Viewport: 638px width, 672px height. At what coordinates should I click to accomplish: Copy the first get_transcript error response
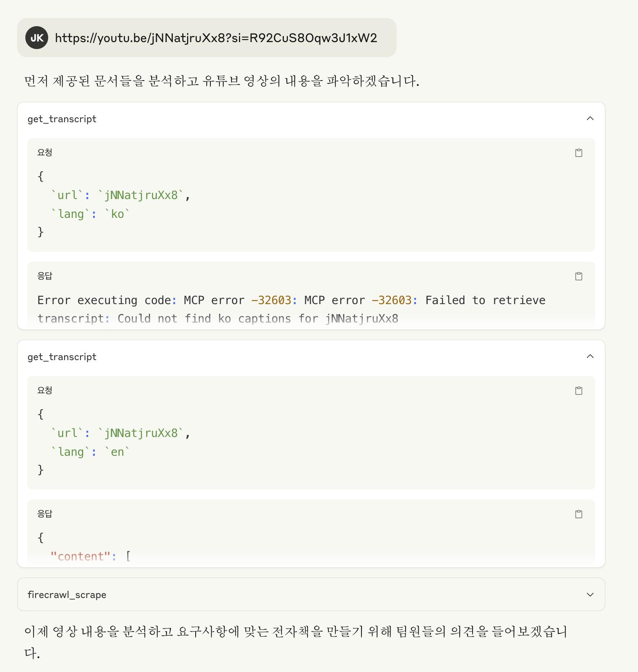578,276
